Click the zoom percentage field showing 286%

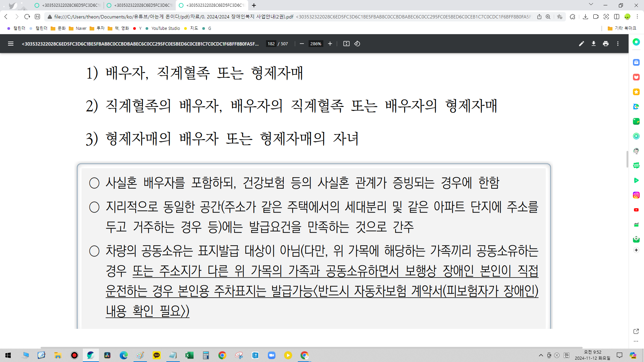click(316, 44)
